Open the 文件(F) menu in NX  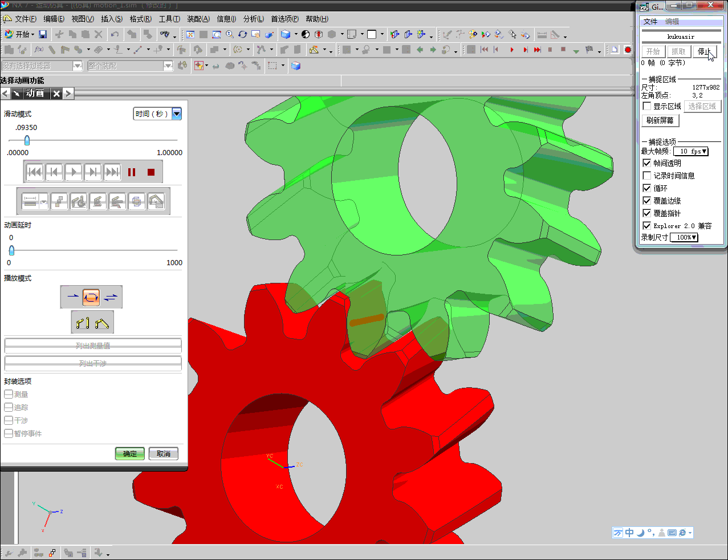click(26, 19)
